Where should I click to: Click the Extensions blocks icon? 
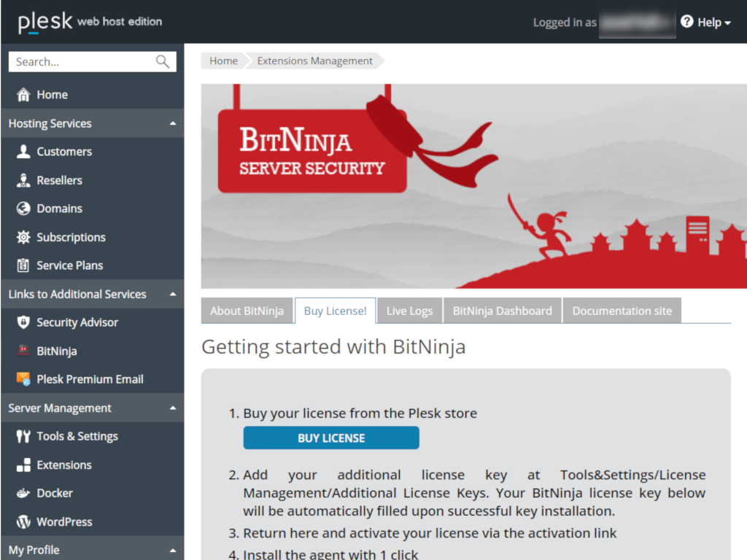pos(23,464)
